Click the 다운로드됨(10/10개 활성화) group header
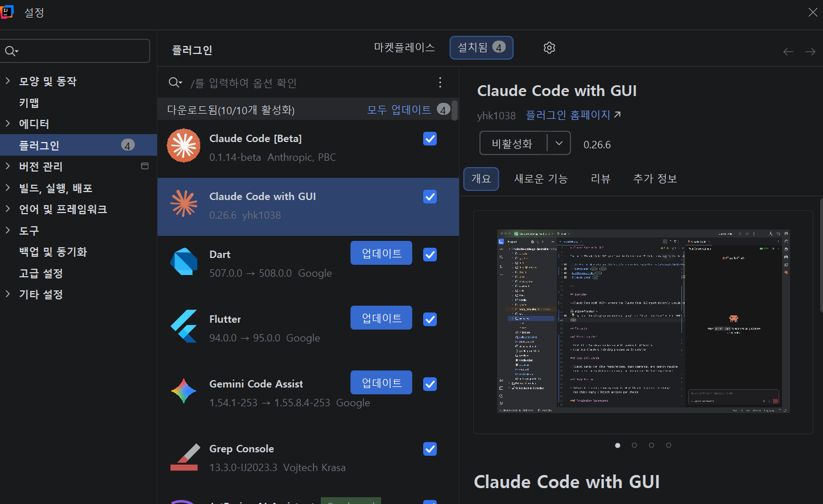This screenshot has width=823, height=504. pos(231,110)
